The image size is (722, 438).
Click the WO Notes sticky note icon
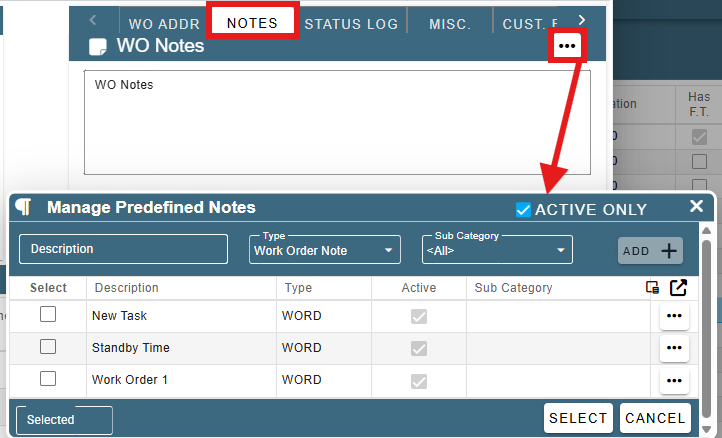pos(98,47)
